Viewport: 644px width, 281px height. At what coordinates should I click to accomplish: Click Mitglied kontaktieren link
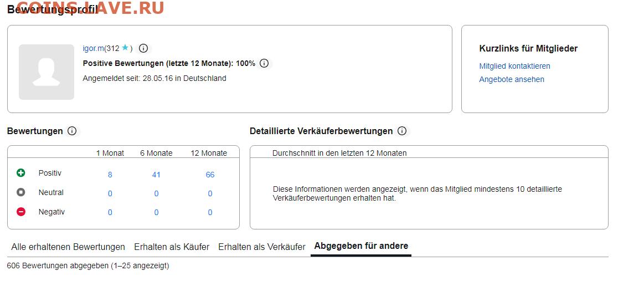click(514, 66)
